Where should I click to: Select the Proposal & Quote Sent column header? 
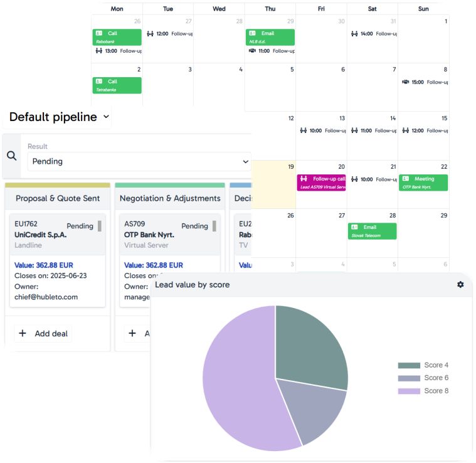[x=57, y=198]
